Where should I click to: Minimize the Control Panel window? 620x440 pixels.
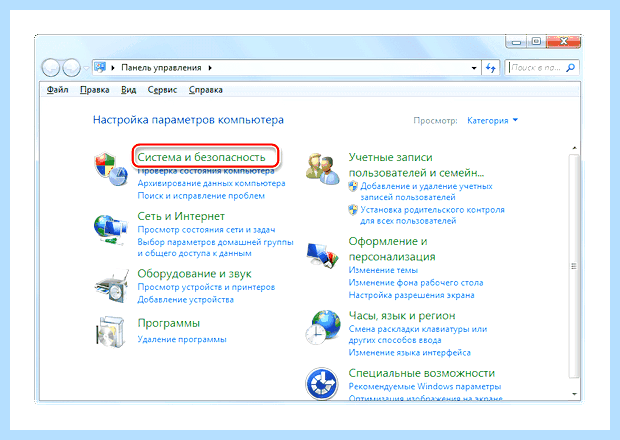pos(516,42)
